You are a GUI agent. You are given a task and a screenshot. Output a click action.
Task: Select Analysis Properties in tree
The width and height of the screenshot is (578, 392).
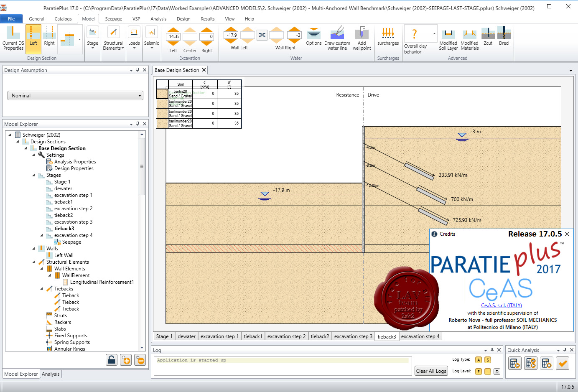pyautogui.click(x=75, y=162)
